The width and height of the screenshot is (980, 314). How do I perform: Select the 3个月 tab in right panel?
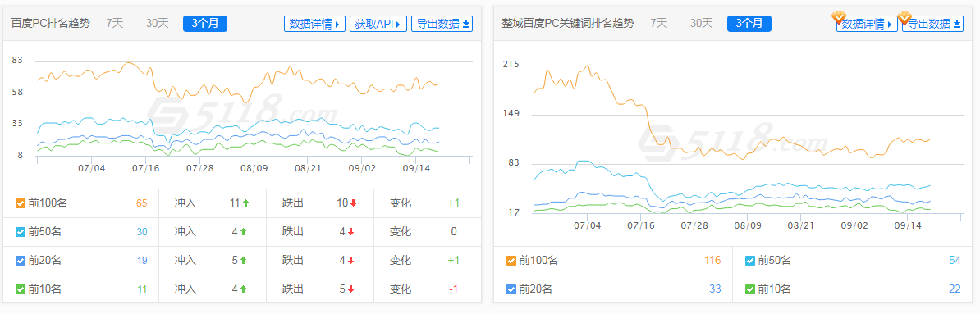click(x=749, y=24)
